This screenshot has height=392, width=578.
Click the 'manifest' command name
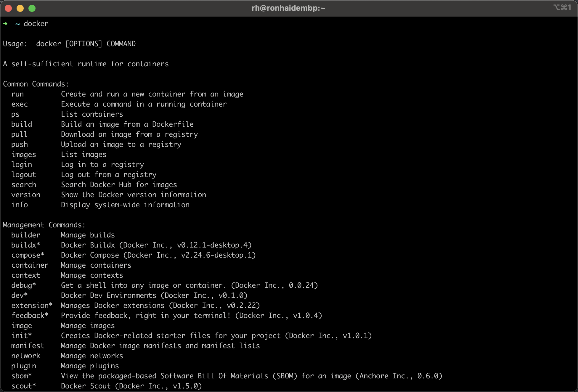point(28,346)
